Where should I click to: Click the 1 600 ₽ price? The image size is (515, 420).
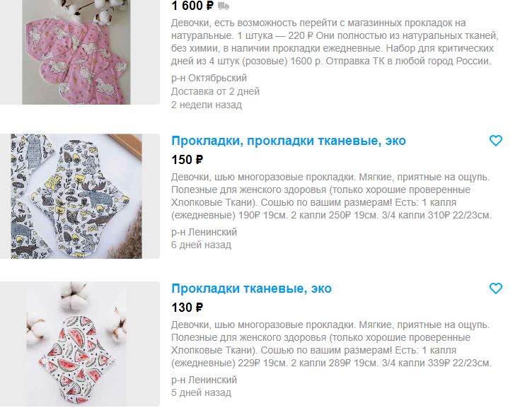[x=192, y=5]
